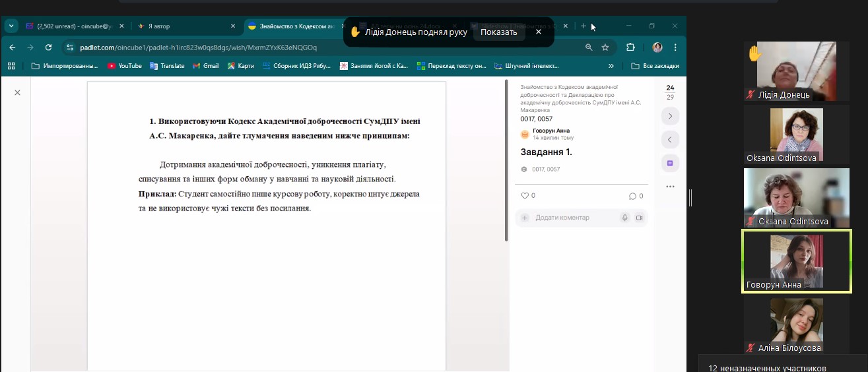Bookmark this page with star icon
Image resolution: width=868 pixels, height=372 pixels.
coord(605,47)
